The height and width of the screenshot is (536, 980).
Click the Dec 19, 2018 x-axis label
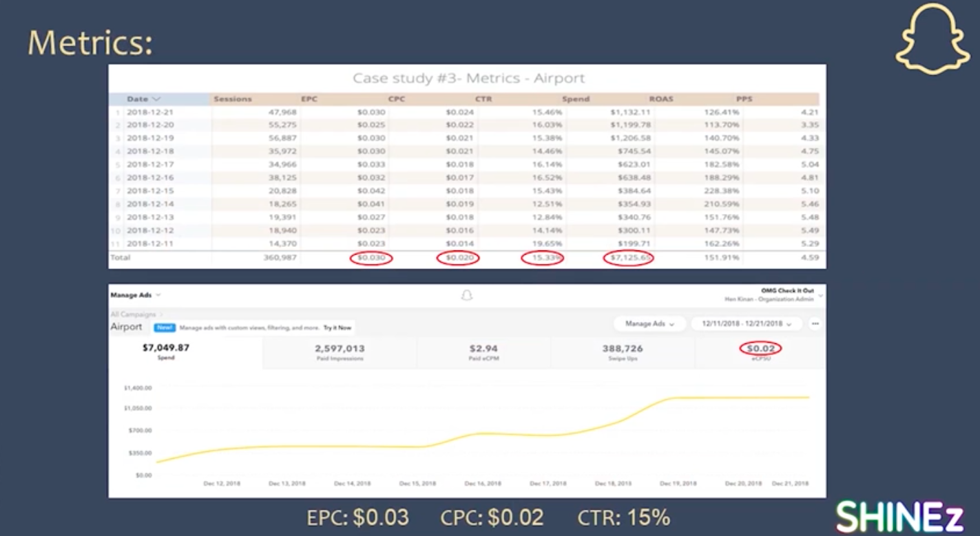[x=678, y=484]
